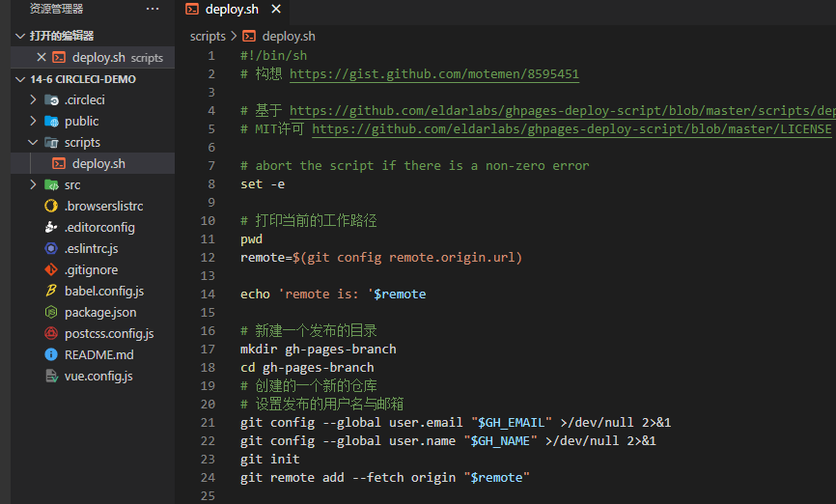The height and width of the screenshot is (504, 836).
Task: Click the .eslintrc.js ESLint icon
Action: coord(51,248)
